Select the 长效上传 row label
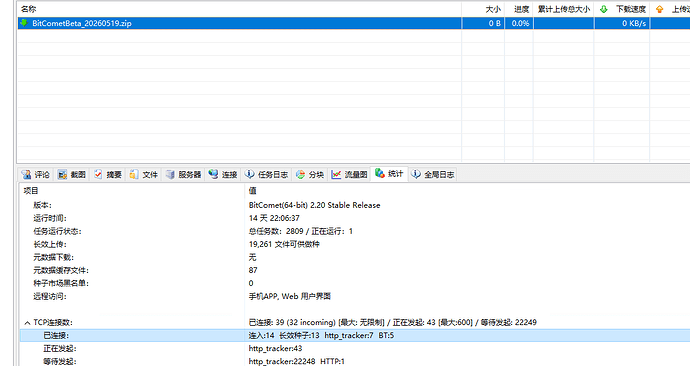The width and height of the screenshot is (690, 366). (50, 244)
